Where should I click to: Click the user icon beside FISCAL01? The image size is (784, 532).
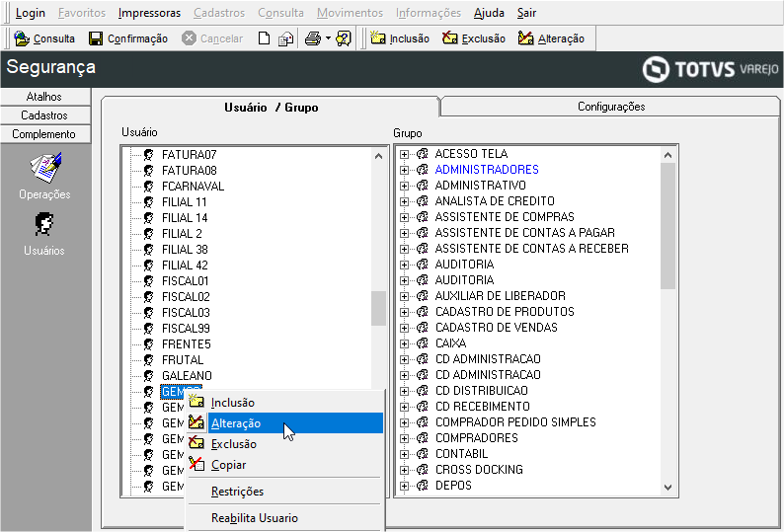[148, 281]
